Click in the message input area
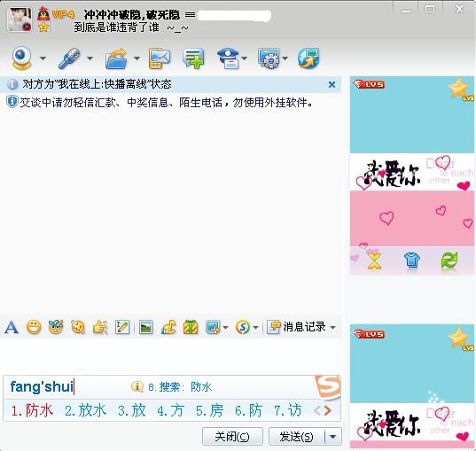The height and width of the screenshot is (451, 476). [x=171, y=356]
